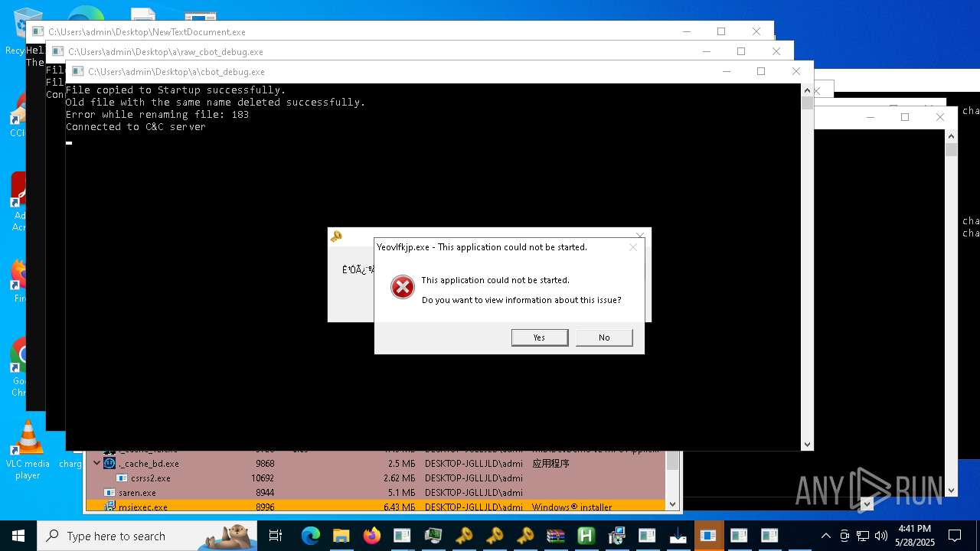Click scroll-down arrow of the rightmost console window
Screen dimensions: 980x551
click(x=951, y=491)
